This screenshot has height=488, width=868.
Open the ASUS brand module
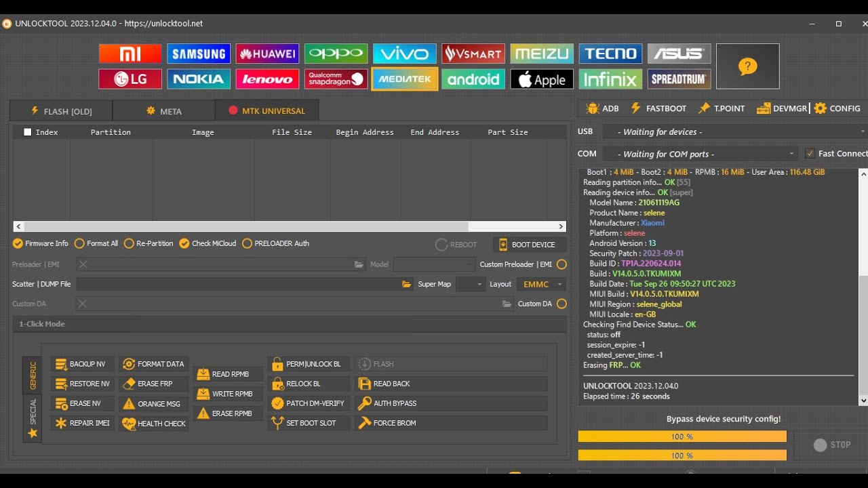pos(679,54)
